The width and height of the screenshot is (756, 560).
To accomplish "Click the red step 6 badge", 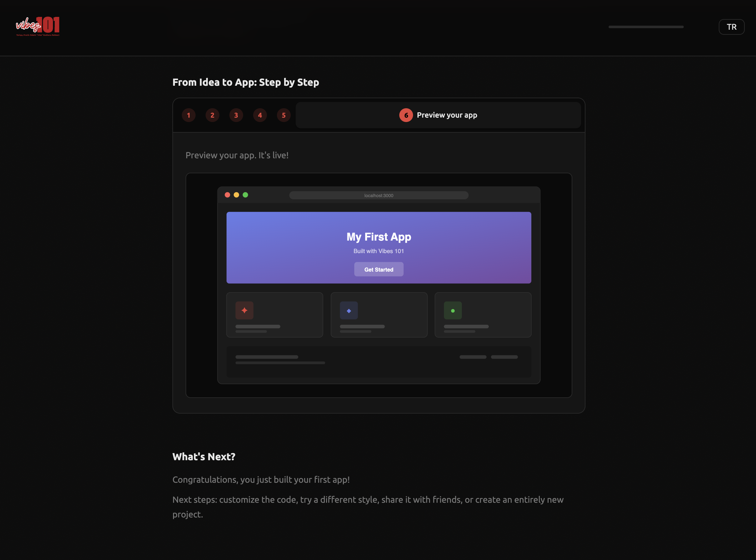I will [x=406, y=115].
